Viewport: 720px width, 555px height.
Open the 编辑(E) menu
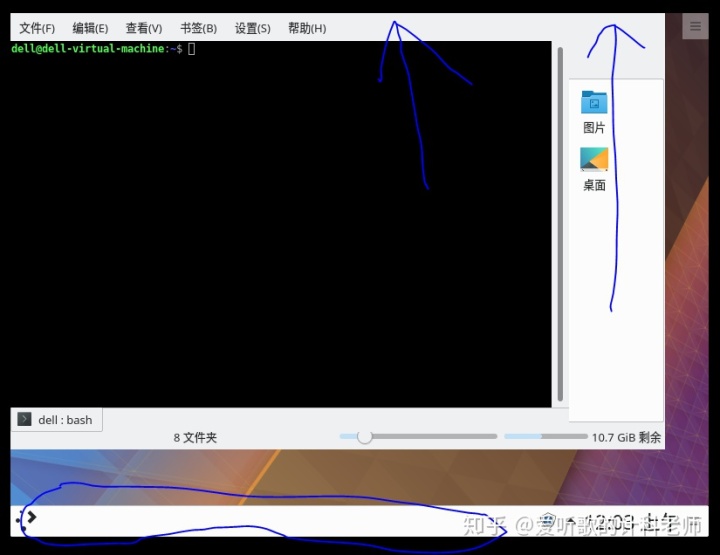90,28
